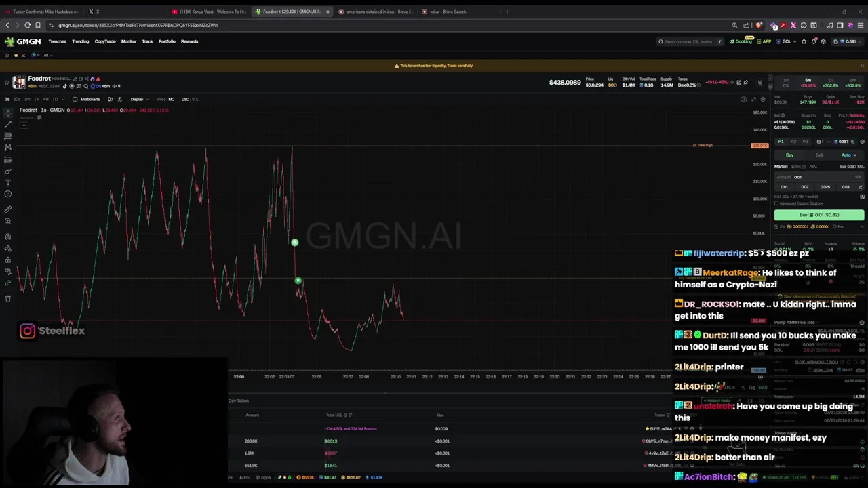Image resolution: width=868 pixels, height=488 pixels.
Task: Open chart settings gear icon
Action: (763, 100)
